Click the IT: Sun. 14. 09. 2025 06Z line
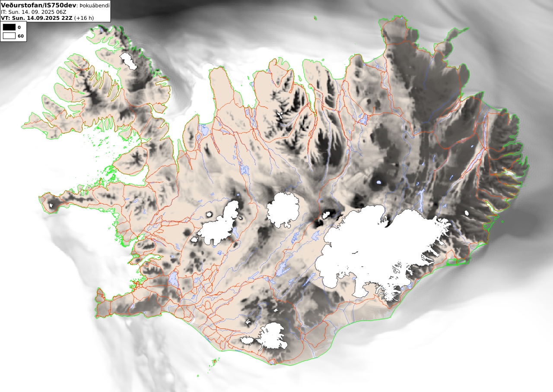553x392 pixels. 34,12
